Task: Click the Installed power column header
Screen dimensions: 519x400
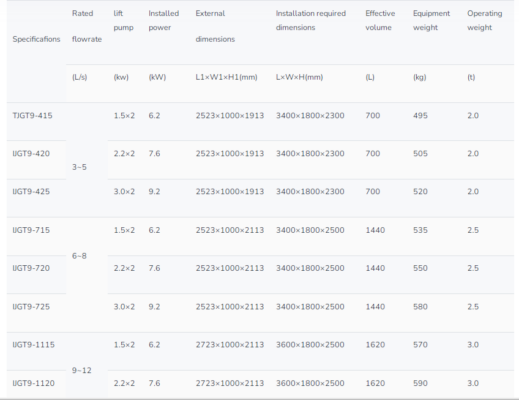Action: [x=164, y=20]
